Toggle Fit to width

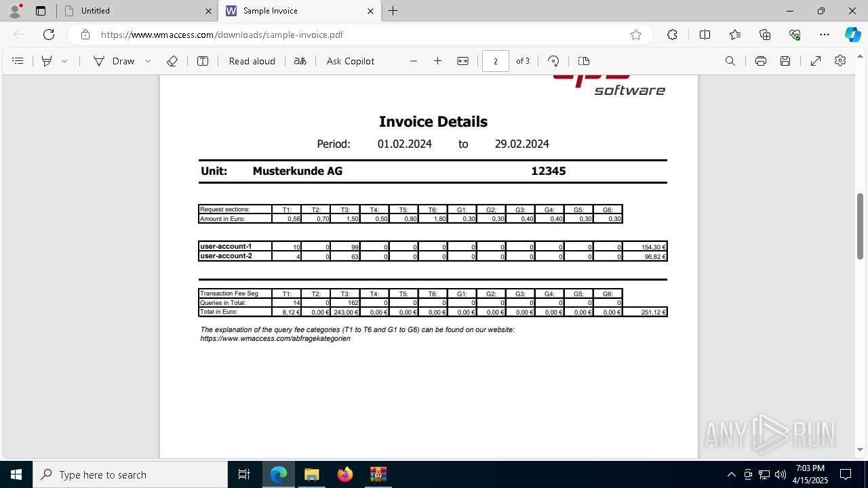[462, 61]
